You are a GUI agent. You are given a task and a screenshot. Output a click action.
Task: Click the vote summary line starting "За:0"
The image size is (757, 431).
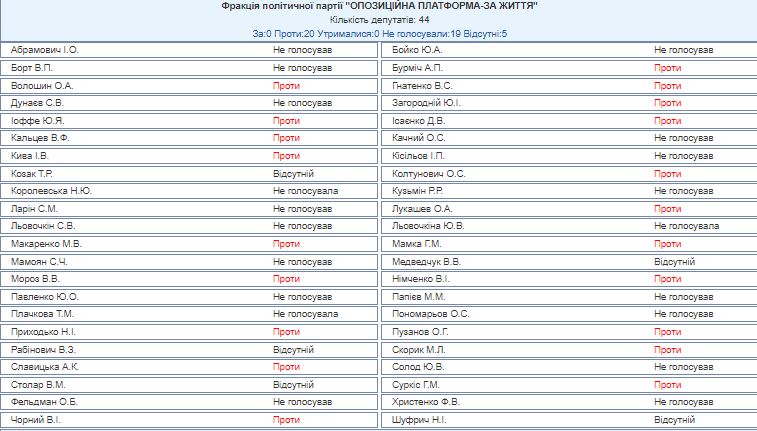pyautogui.click(x=378, y=34)
